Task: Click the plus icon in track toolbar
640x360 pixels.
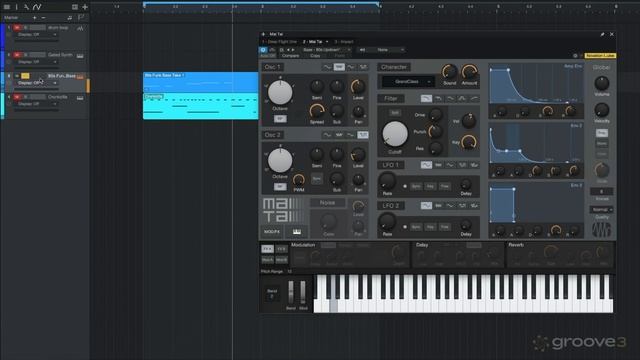Action: [85, 7]
